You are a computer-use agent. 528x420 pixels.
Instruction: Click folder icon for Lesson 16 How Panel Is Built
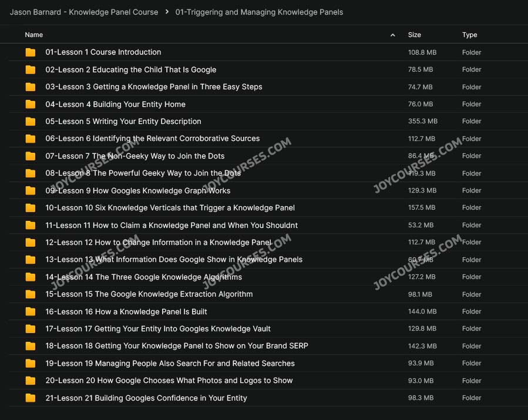point(31,311)
